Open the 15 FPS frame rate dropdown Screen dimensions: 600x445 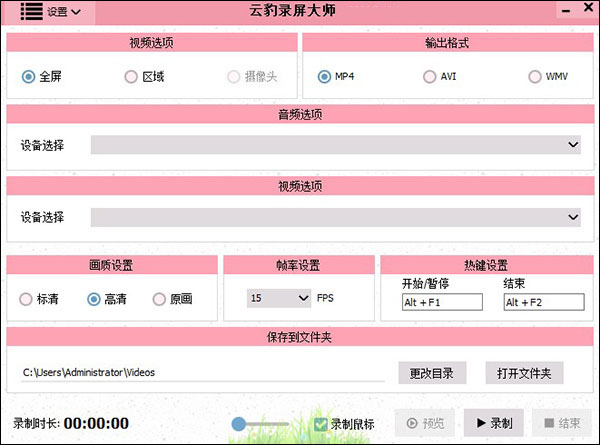pos(279,298)
